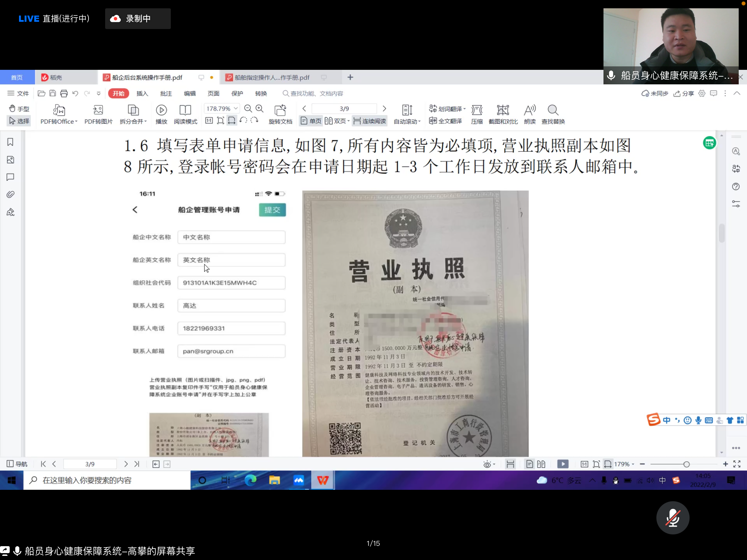
Task: Rotate the document with 旋转文档
Action: (280, 114)
